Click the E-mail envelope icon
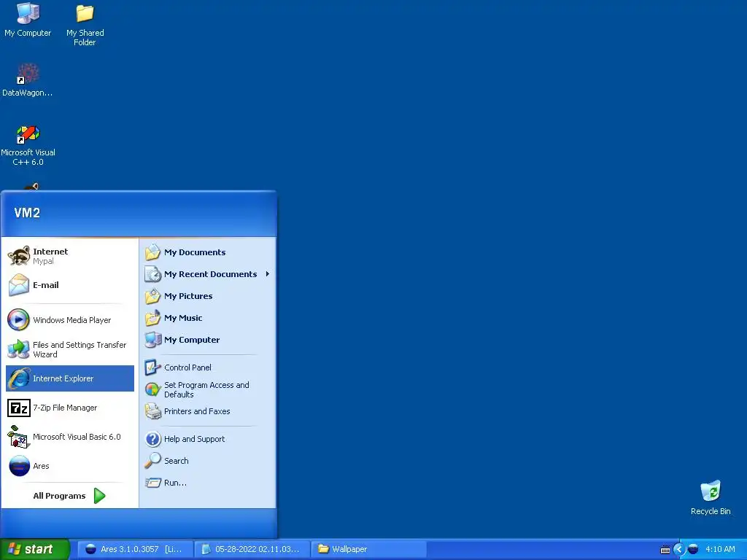Viewport: 747px width, 560px height. click(19, 285)
